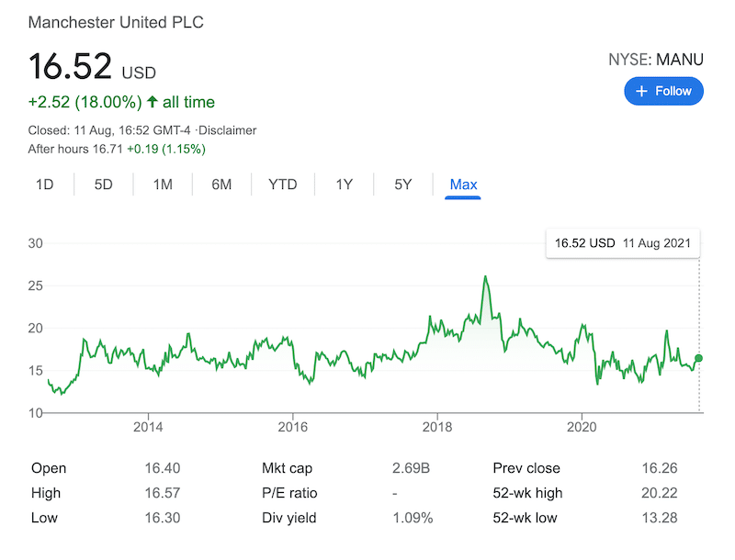Click the Manchester United PLC title
Image resolution: width=735 pixels, height=560 pixels.
[116, 22]
